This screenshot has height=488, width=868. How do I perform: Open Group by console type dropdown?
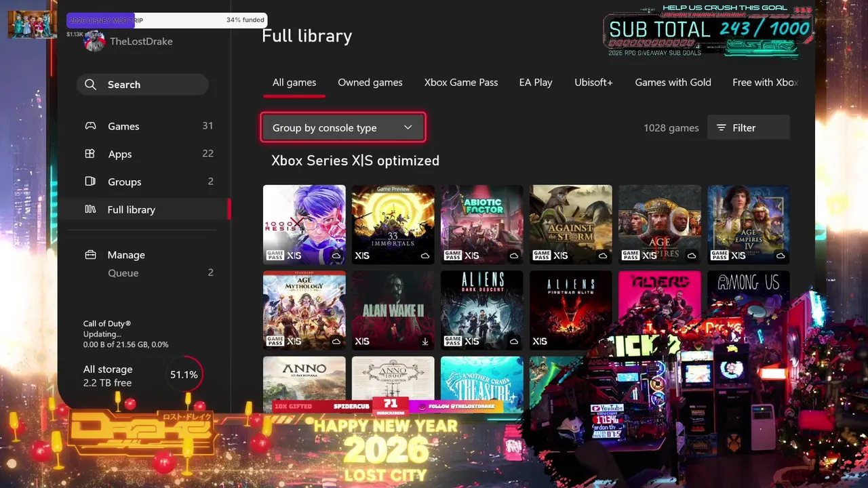coord(343,127)
